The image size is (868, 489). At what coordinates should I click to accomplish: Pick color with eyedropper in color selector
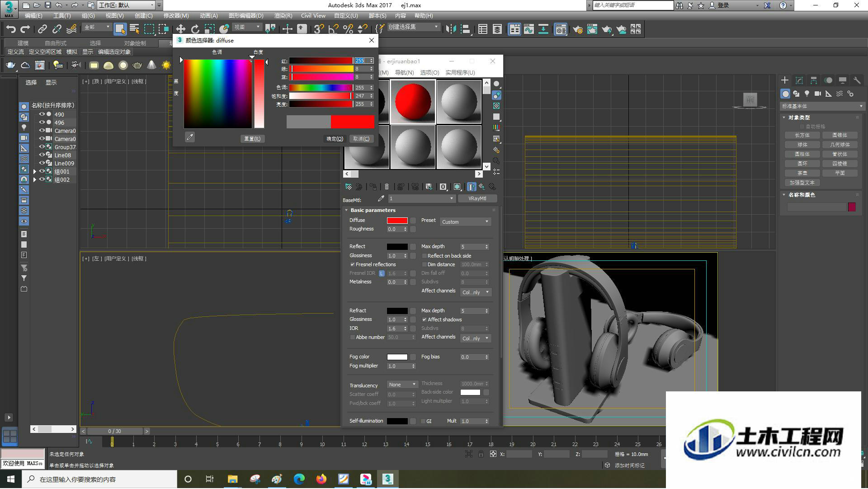point(190,137)
